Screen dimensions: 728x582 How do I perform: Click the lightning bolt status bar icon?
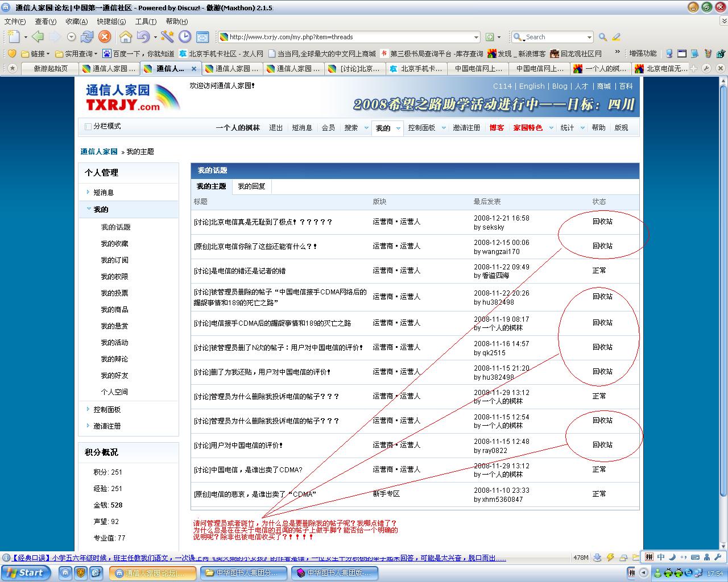(x=610, y=558)
